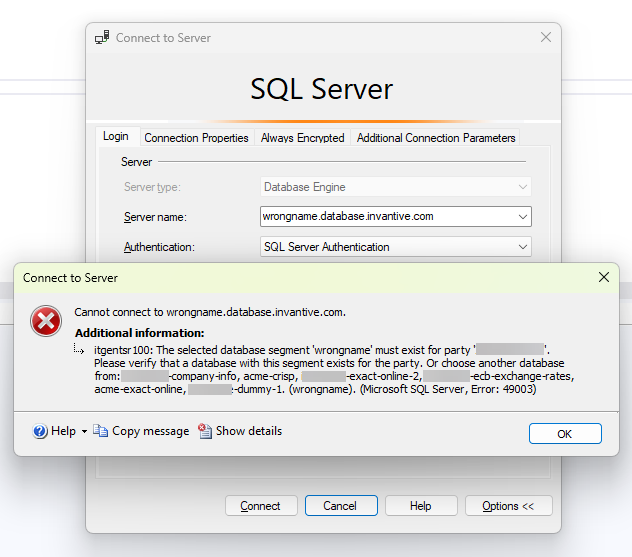Click the Options << button
This screenshot has height=557, width=632.
509,506
